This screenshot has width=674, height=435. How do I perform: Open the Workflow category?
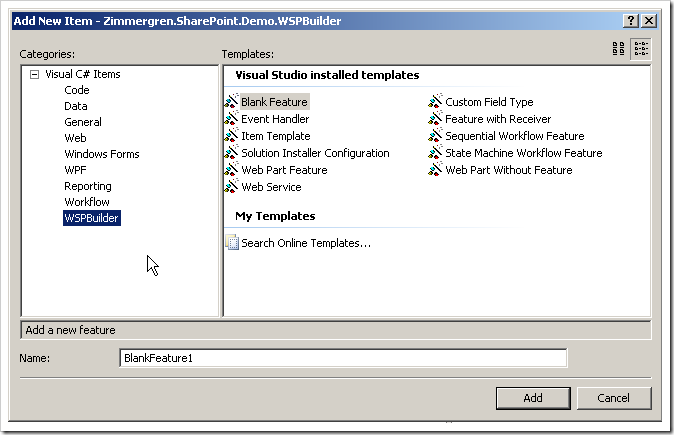[x=87, y=202]
